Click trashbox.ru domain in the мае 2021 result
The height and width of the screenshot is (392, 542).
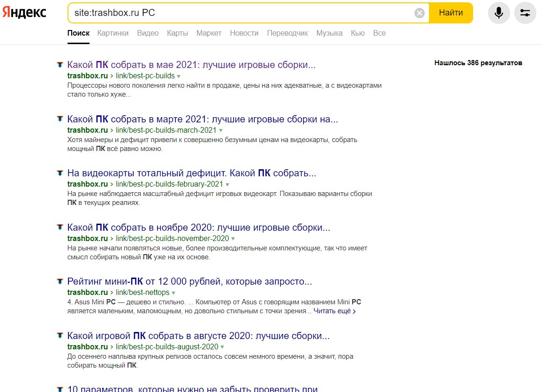tap(88, 75)
